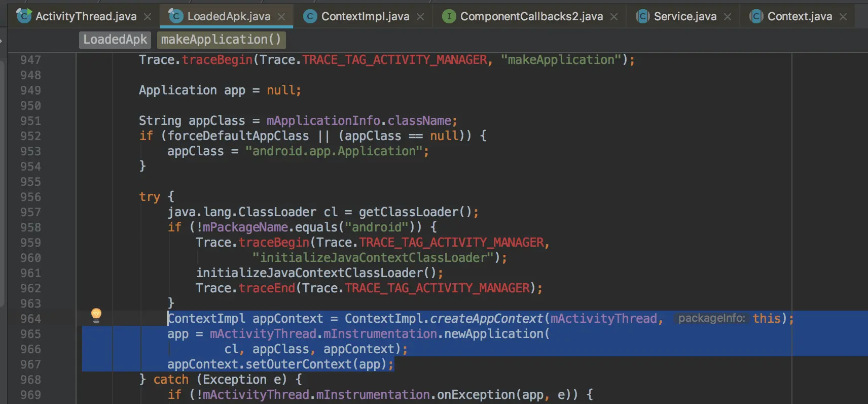The height and width of the screenshot is (404, 868).
Task: Click mApplicationInfo.className field reference
Action: coord(359,121)
